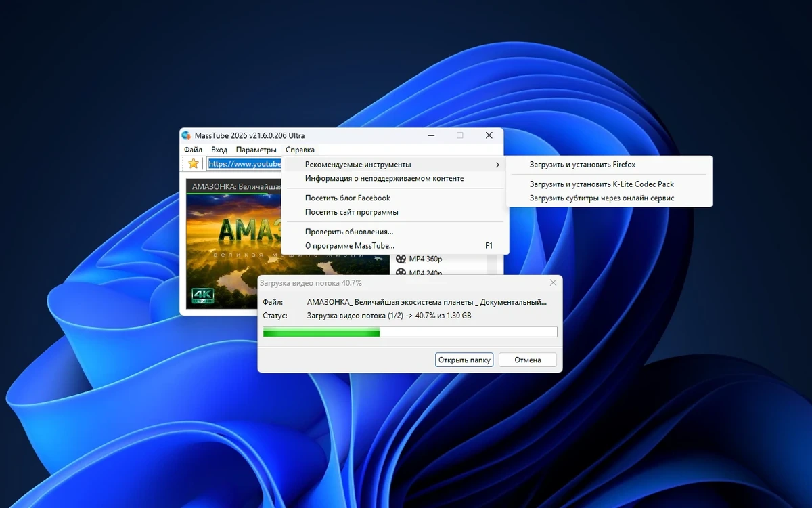The image size is (812, 508).
Task: Click the 4K Ultra HD badge on thumbnail
Action: (x=202, y=295)
